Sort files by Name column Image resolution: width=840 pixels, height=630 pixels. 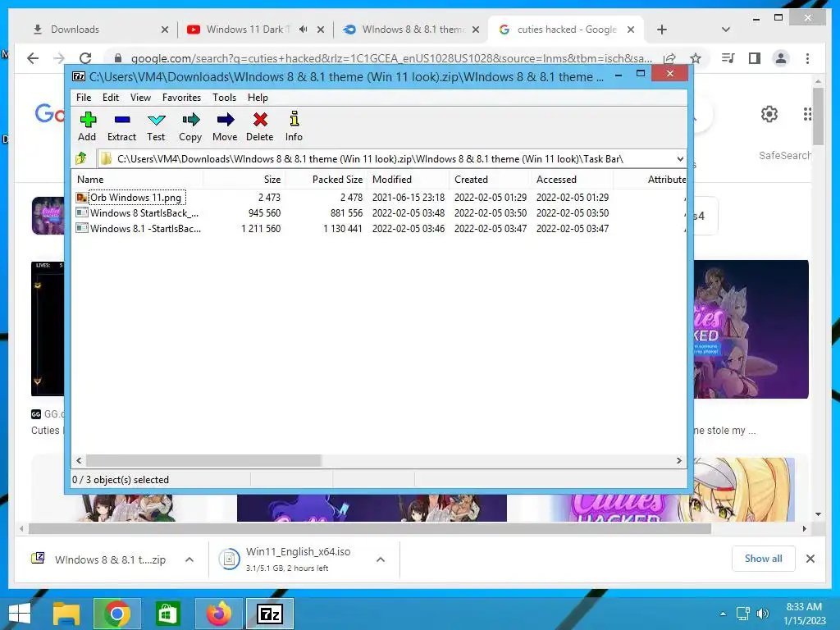tap(137, 180)
